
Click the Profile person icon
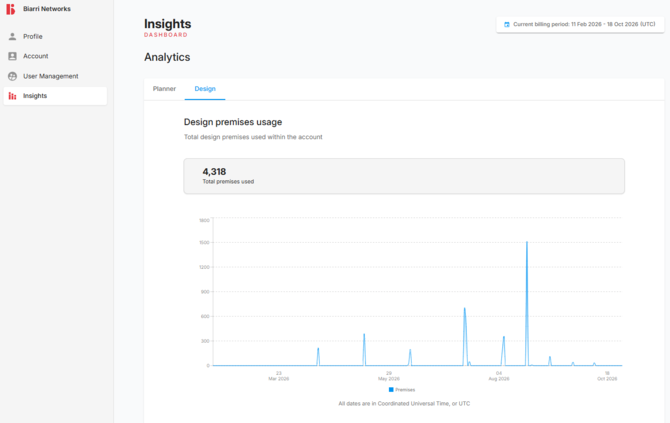click(12, 36)
